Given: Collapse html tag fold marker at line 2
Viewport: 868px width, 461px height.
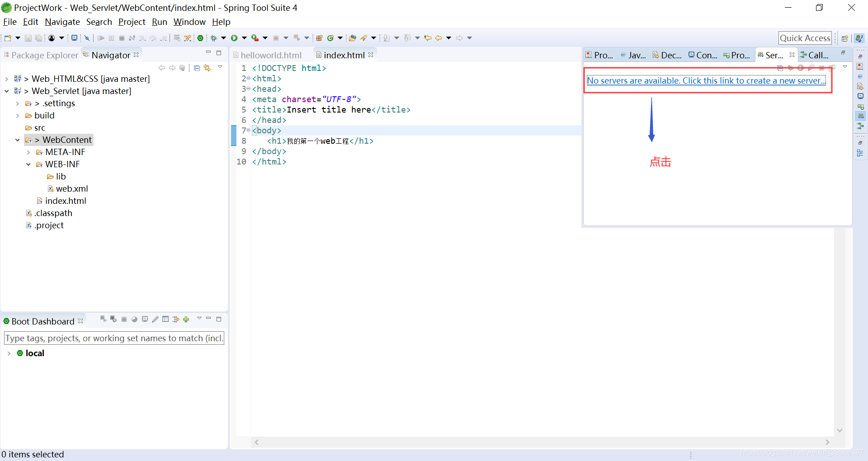Looking at the screenshot, I should [248, 78].
